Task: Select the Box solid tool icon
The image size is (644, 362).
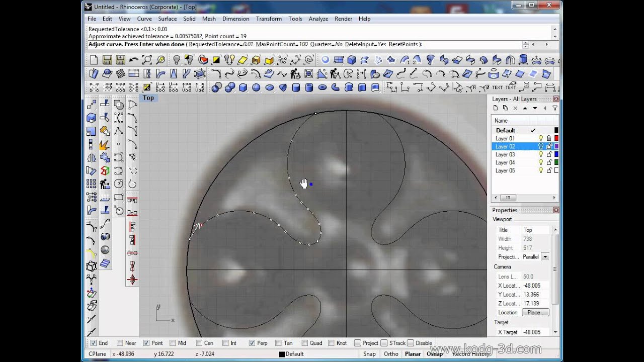Action: point(243,87)
